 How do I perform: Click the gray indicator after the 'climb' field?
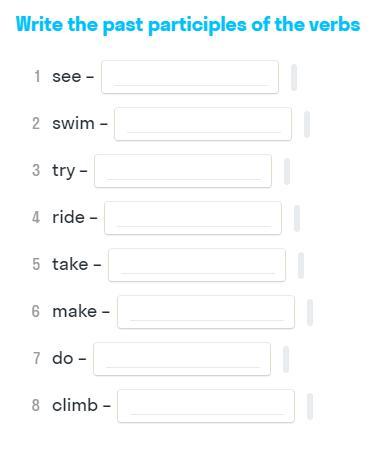(310, 406)
